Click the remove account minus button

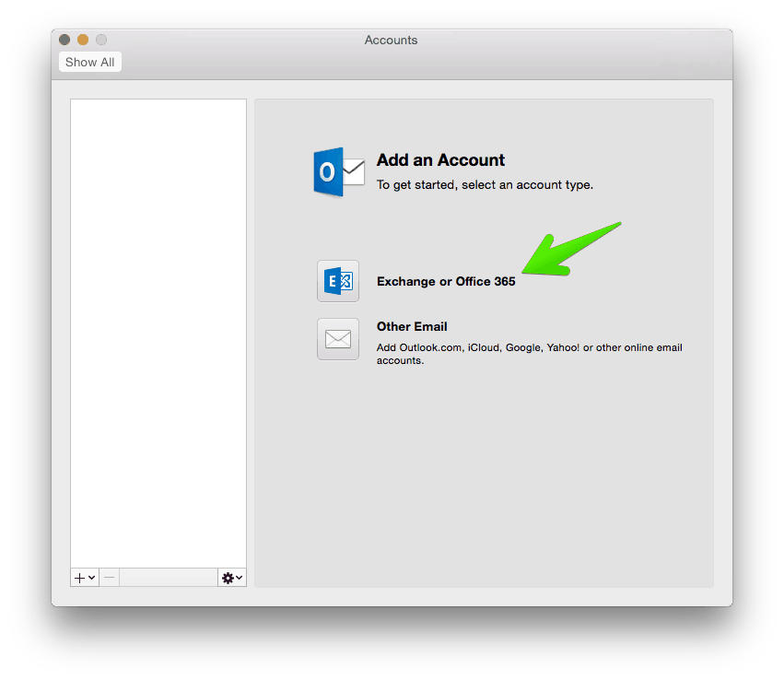pyautogui.click(x=110, y=578)
